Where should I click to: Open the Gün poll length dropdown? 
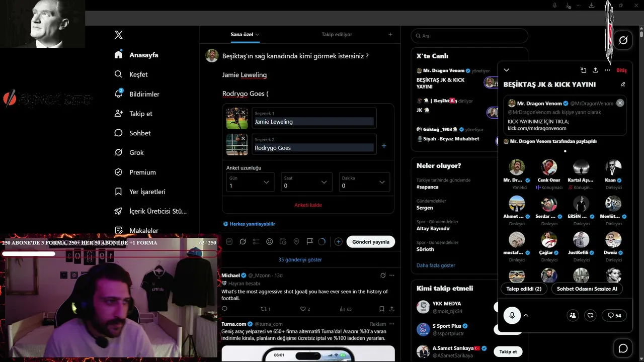[x=250, y=182]
